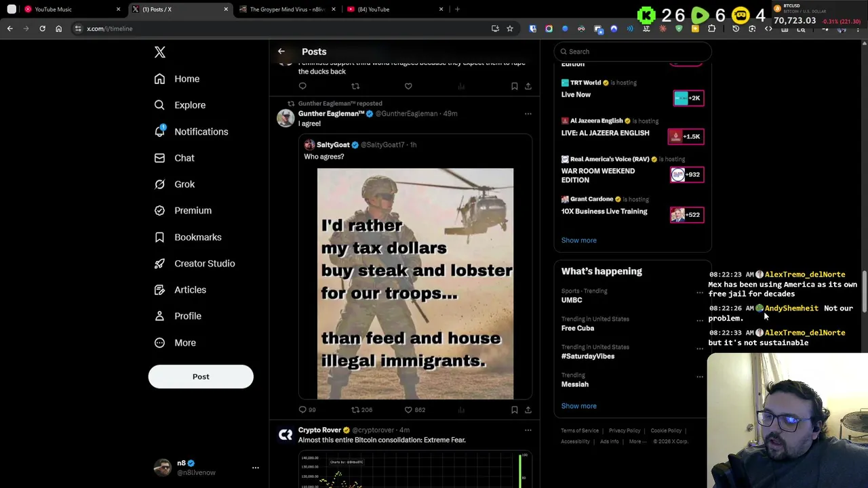The width and height of the screenshot is (868, 488).
Task: Open more options on Gunther Eagleman post
Action: tap(528, 114)
